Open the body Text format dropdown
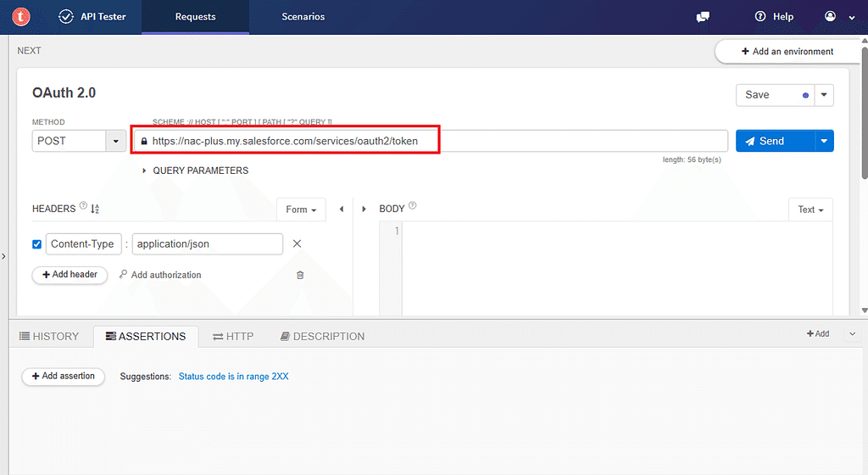868x475 pixels. (x=810, y=210)
